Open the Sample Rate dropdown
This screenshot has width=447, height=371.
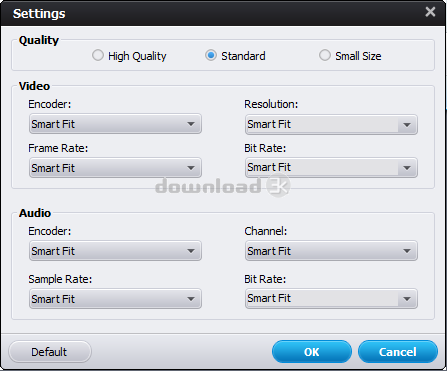coord(115,299)
